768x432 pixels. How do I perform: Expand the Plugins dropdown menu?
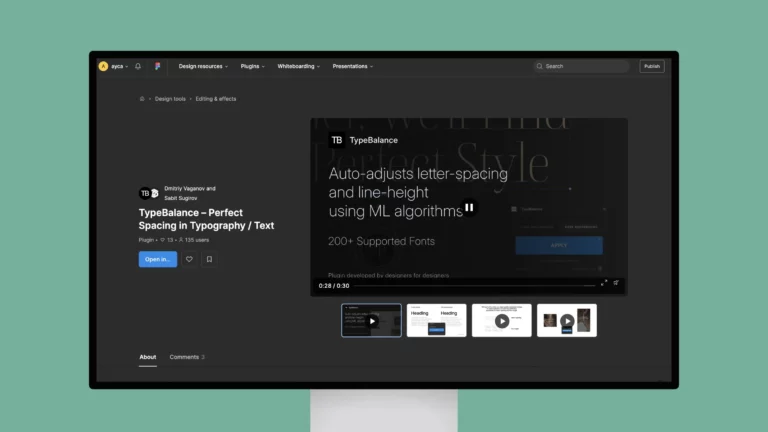[x=252, y=66]
